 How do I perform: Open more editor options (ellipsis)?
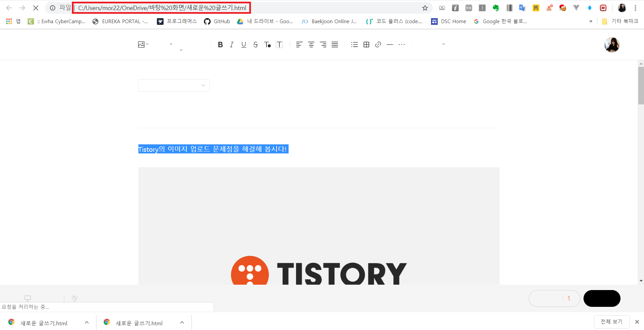pyautogui.click(x=402, y=45)
